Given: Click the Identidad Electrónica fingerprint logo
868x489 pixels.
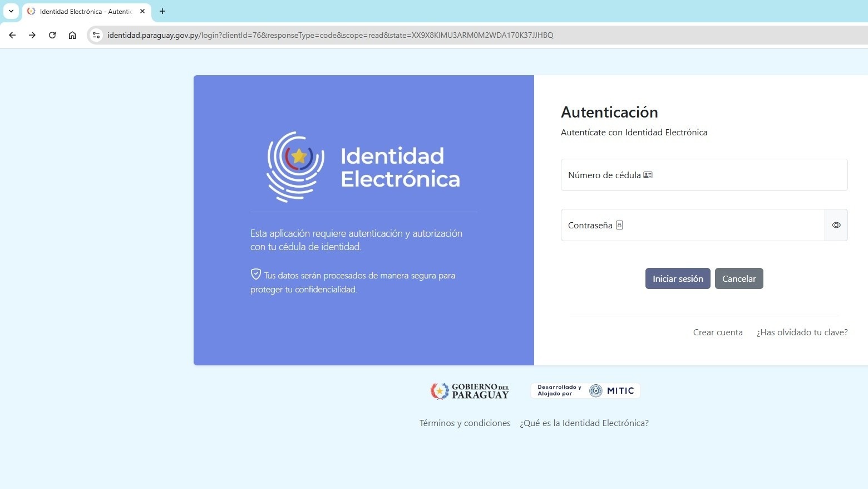Looking at the screenshot, I should 295,167.
